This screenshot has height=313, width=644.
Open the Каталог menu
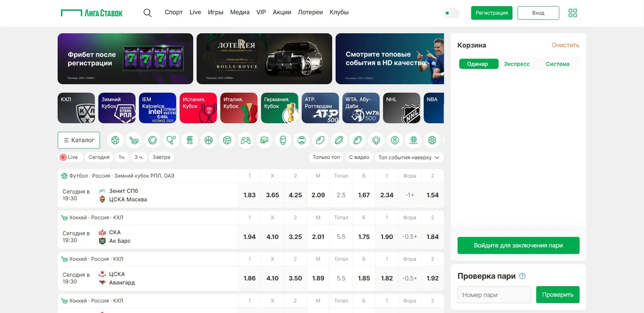click(79, 140)
